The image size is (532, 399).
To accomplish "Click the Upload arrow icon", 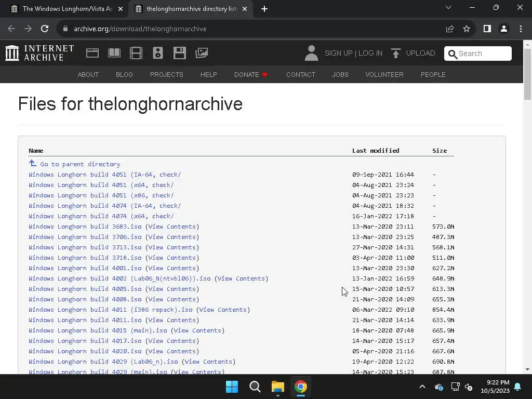I will 395,54.
